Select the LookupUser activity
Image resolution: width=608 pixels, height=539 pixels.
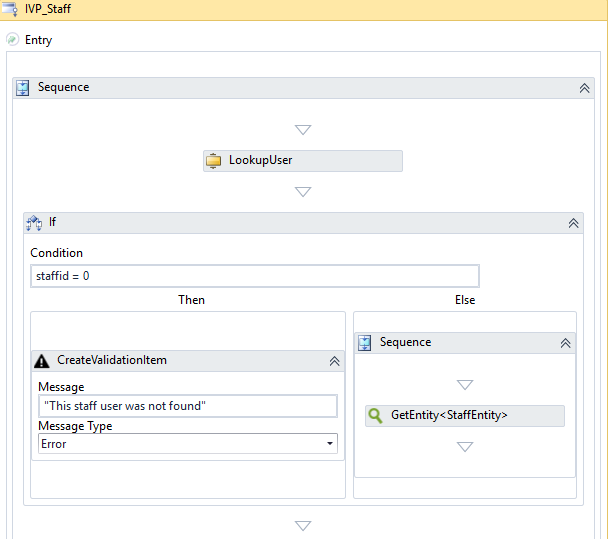[x=302, y=160]
